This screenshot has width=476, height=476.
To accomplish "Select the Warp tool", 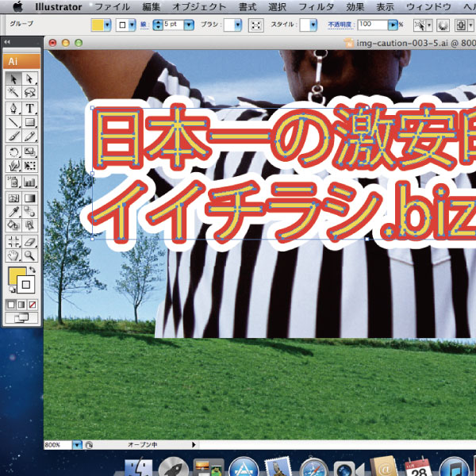I will [x=13, y=166].
